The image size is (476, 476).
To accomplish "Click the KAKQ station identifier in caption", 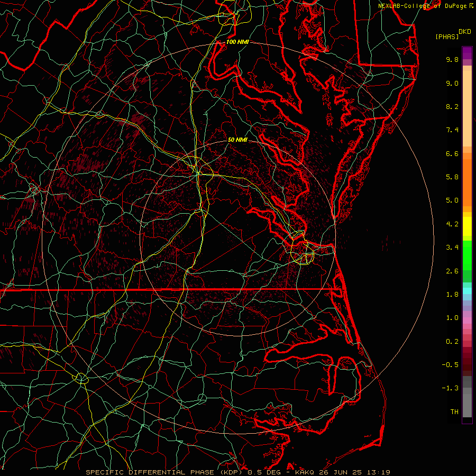I will [x=305, y=472].
